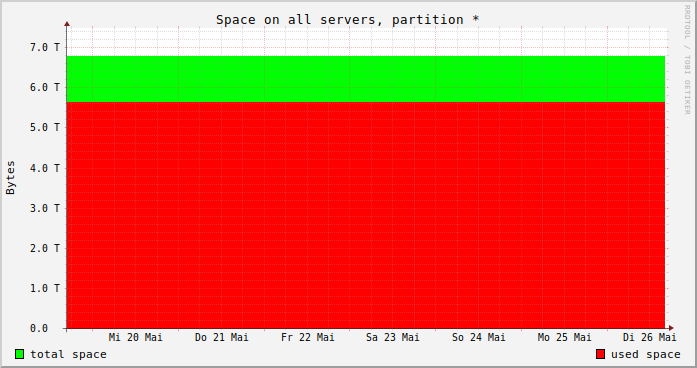Click the '0.0' y-axis value

tap(39, 328)
